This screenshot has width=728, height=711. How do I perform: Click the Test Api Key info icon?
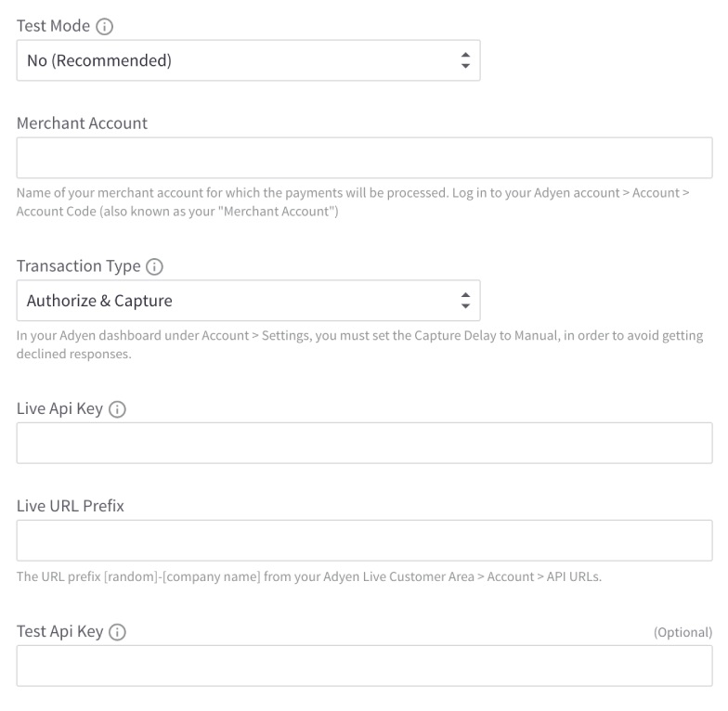[x=117, y=632]
